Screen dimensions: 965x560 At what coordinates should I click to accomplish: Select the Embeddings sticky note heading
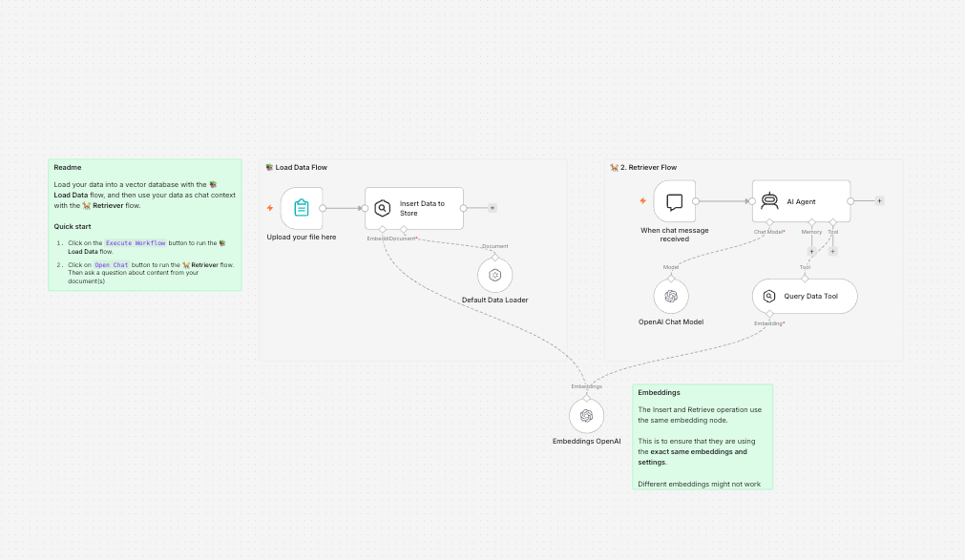click(x=660, y=393)
